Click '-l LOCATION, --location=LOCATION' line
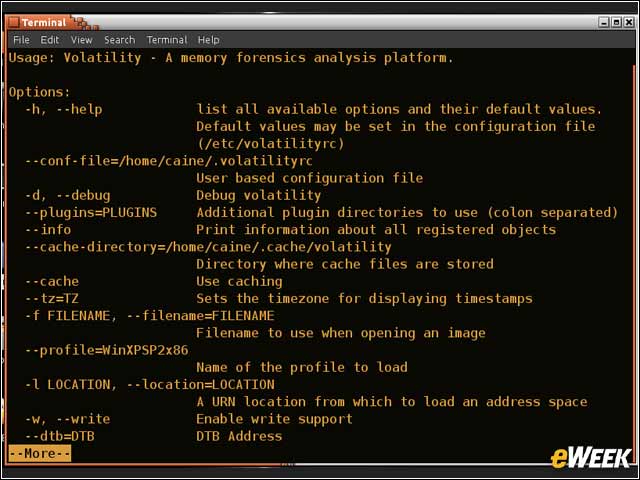 [149, 384]
